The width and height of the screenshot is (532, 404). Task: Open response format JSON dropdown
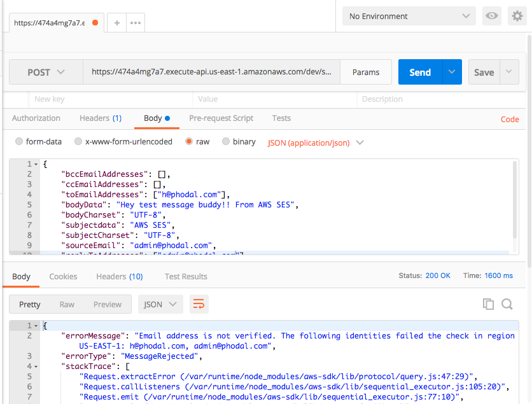(x=160, y=304)
